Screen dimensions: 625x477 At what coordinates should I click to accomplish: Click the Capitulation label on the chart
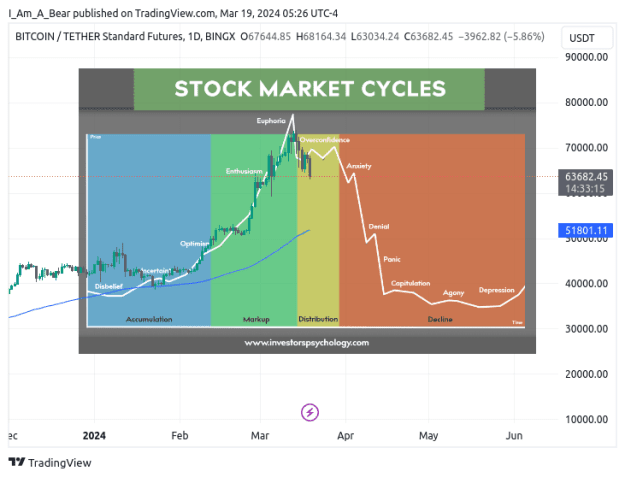point(411,283)
